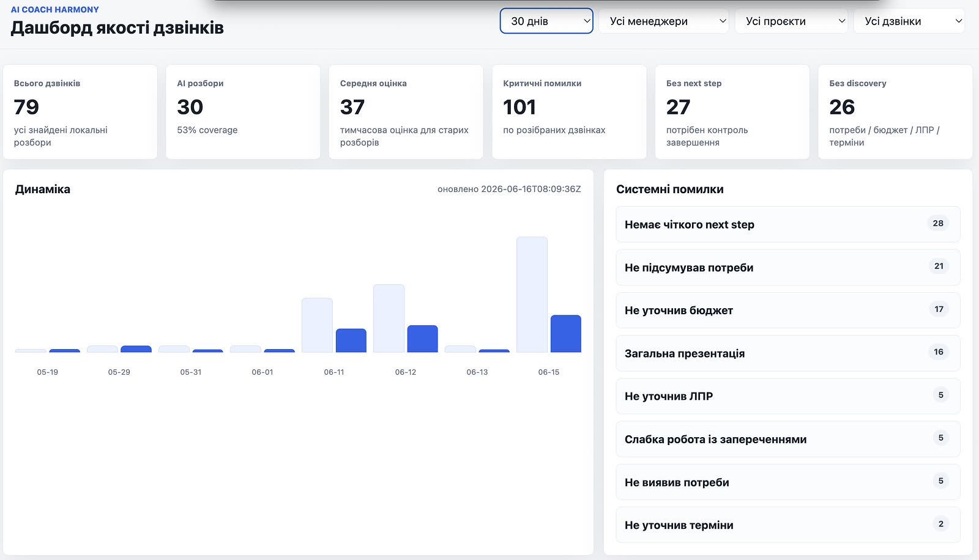Open the Немає чіткого next step row
The height and width of the screenshot is (560, 979).
788,224
